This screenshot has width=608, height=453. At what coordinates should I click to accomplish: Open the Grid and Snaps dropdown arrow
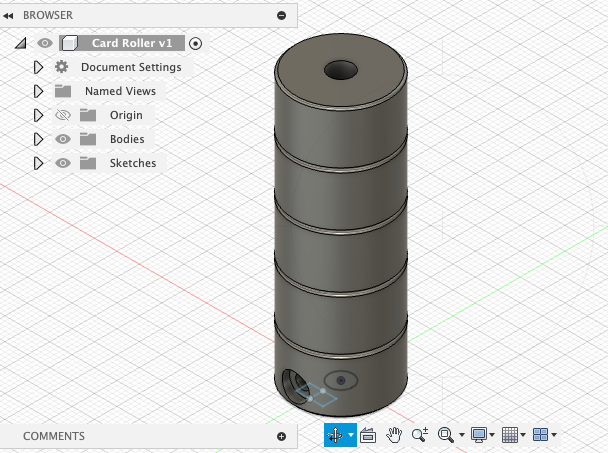coord(523,435)
